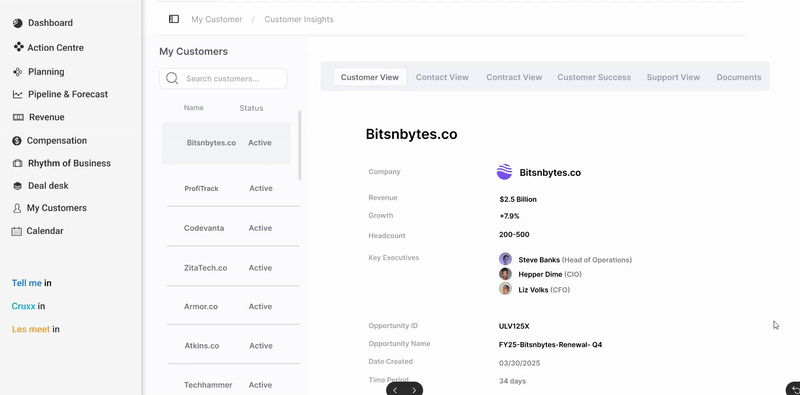The width and height of the screenshot is (800, 395).
Task: Select the Customer Success tab
Action: (x=594, y=77)
